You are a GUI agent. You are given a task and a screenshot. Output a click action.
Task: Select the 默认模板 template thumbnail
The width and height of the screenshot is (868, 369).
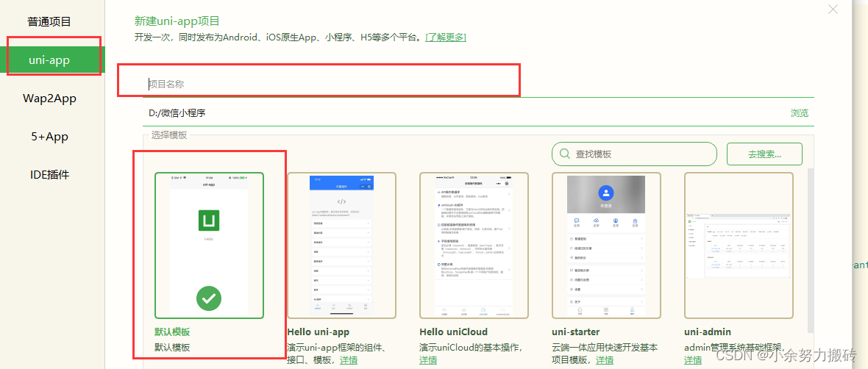(x=209, y=246)
